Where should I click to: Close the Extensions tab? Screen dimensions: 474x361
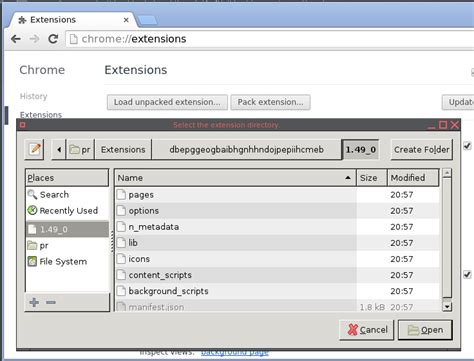point(126,20)
